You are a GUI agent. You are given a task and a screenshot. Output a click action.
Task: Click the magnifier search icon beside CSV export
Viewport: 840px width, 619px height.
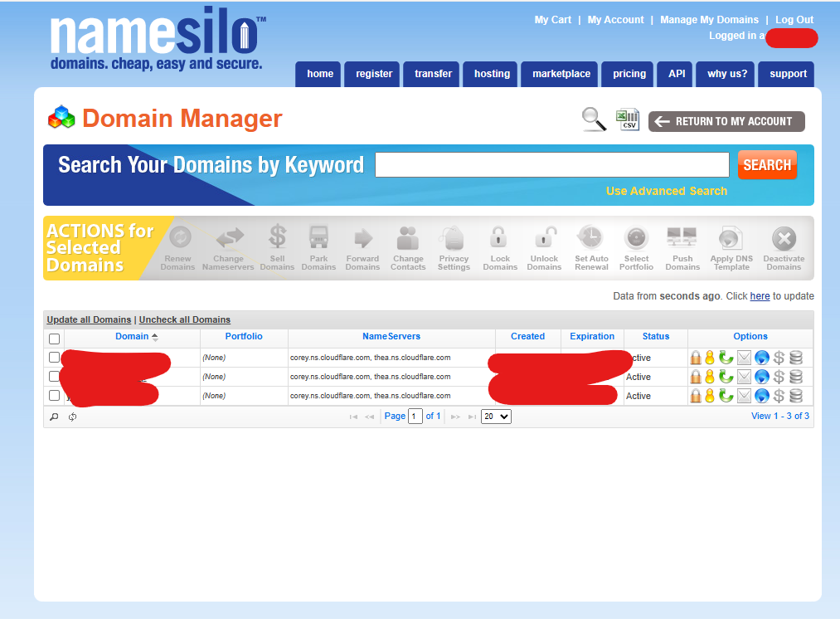tap(594, 119)
